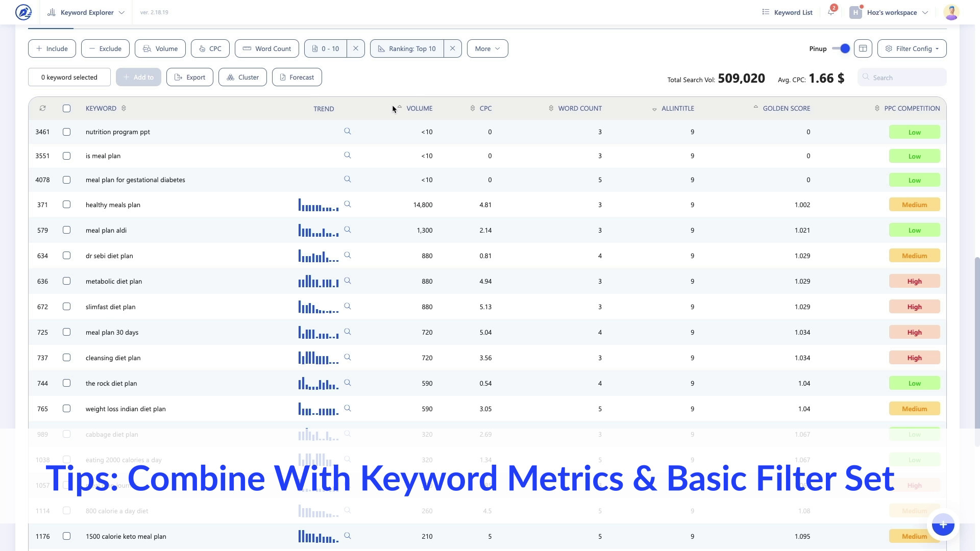Select the metabolic diet plan row checkbox
The image size is (980, 551).
66,281
